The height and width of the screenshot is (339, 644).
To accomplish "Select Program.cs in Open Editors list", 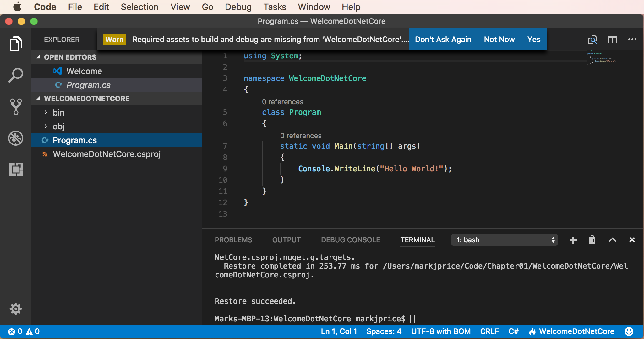I will [x=117, y=85].
